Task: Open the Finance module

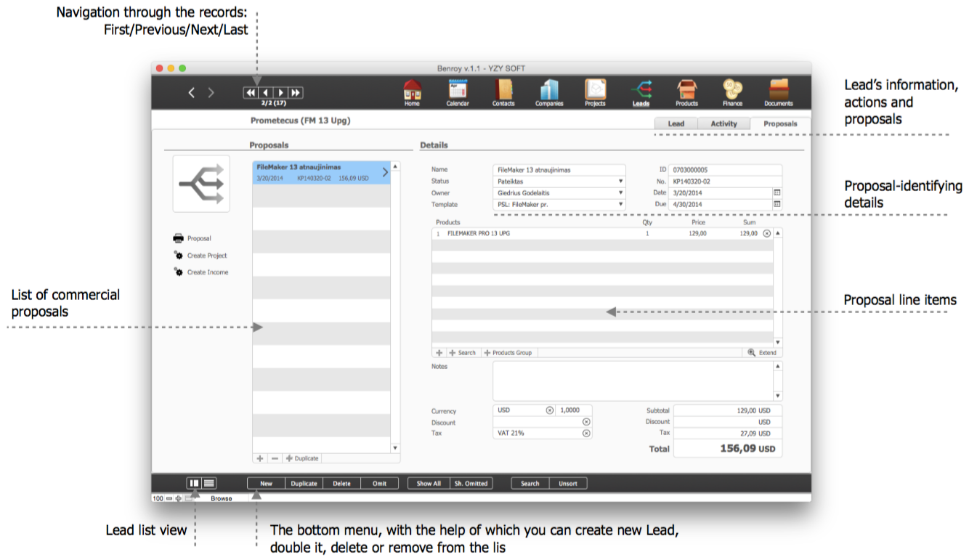Action: click(x=732, y=91)
